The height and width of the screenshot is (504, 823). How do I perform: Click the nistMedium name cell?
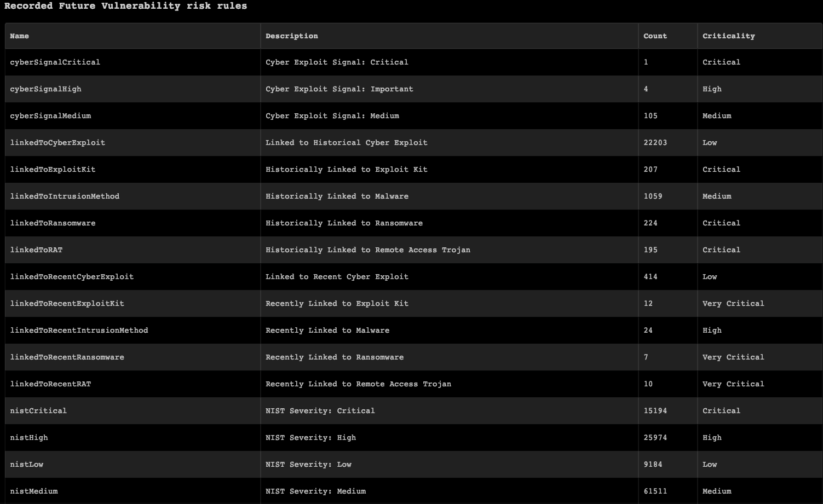point(34,491)
